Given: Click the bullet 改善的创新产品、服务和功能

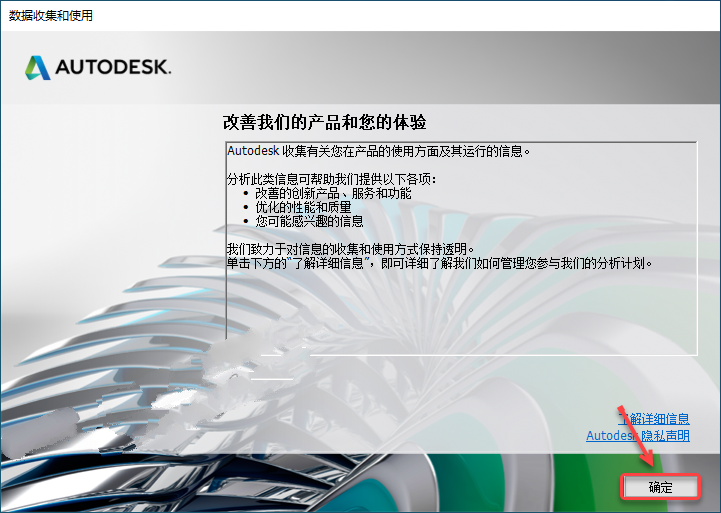Looking at the screenshot, I should 333,193.
